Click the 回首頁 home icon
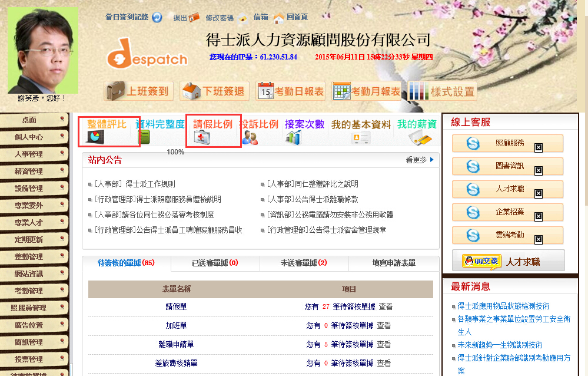The height and width of the screenshot is (376, 588). point(279,18)
